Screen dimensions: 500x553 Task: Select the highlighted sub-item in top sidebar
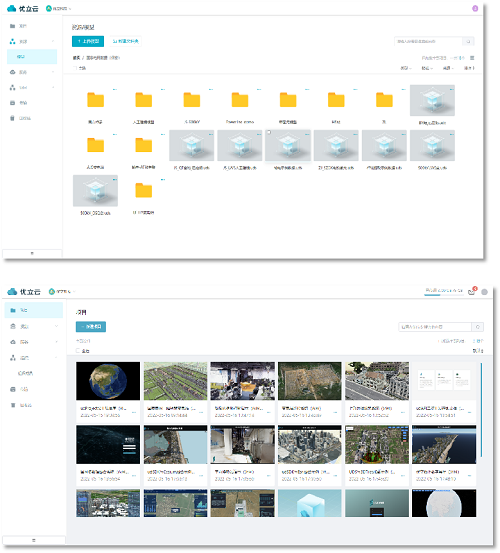[x=32, y=56]
